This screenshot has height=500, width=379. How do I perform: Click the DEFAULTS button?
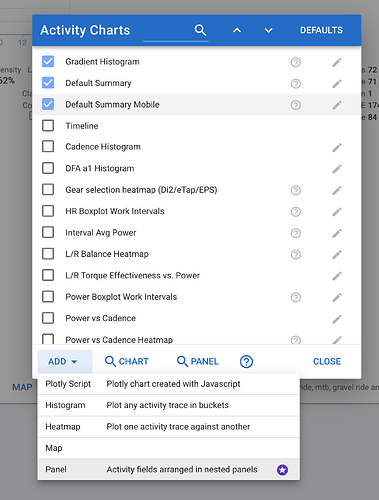point(321,30)
